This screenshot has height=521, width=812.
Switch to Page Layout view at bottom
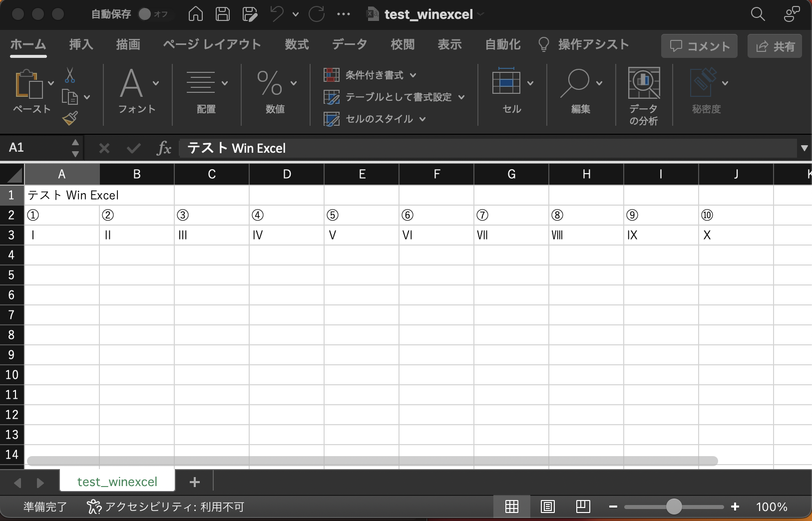[547, 507]
